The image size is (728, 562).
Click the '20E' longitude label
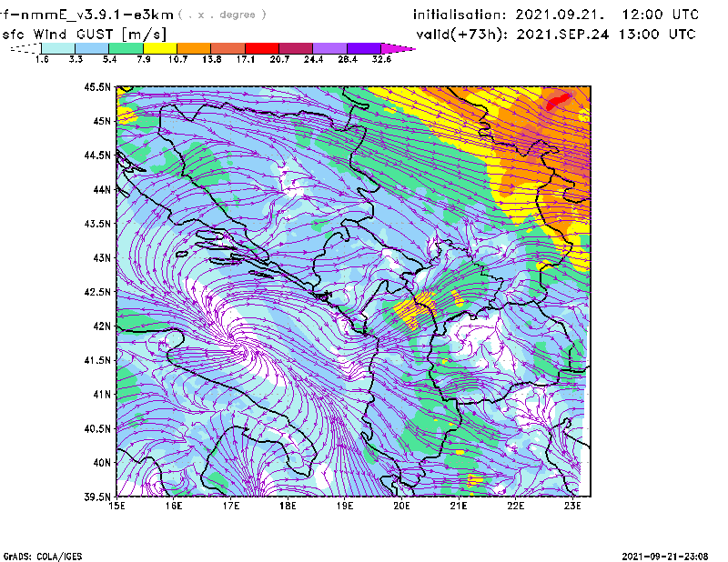coord(401,506)
